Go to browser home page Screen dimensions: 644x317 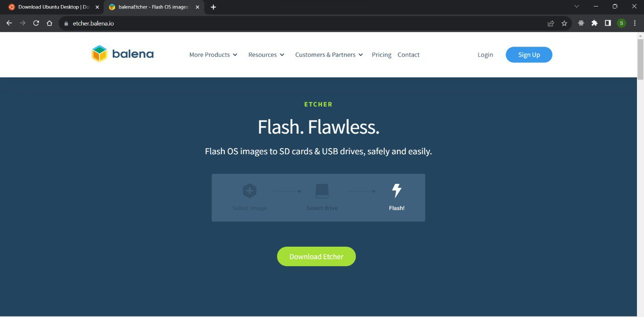(x=49, y=23)
